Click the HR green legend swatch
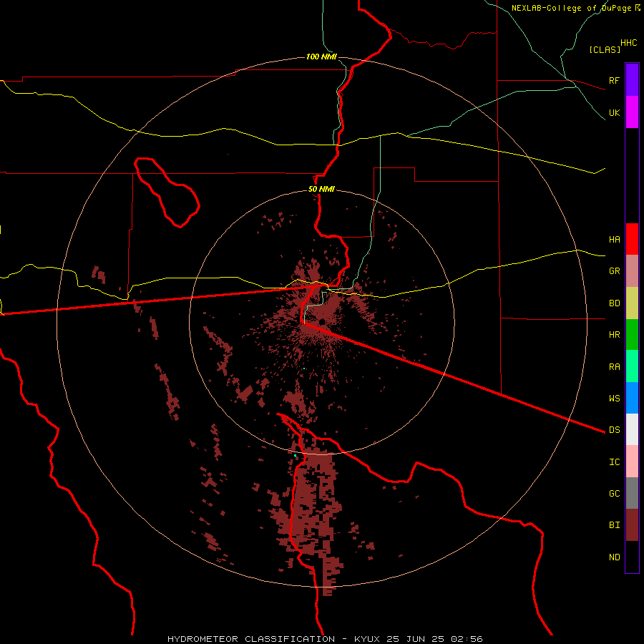Screen dimensions: 644x644 pyautogui.click(x=632, y=335)
